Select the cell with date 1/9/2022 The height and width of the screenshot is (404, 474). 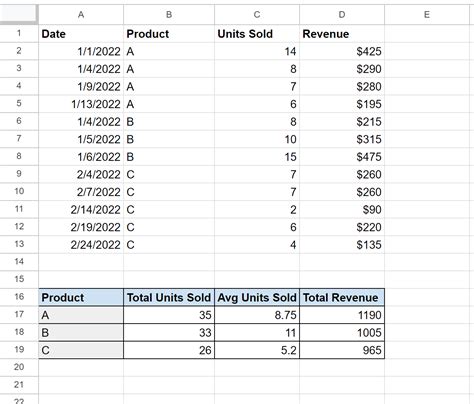pos(81,87)
